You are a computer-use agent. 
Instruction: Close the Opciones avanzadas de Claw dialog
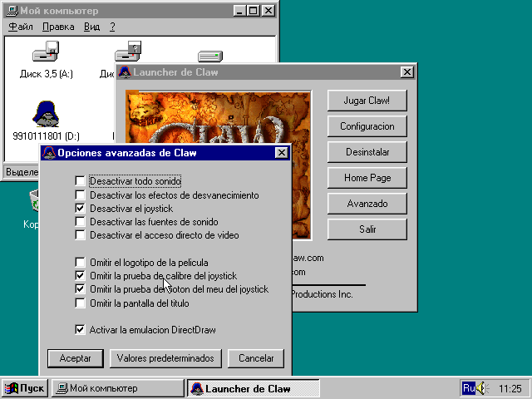pyautogui.click(x=281, y=153)
